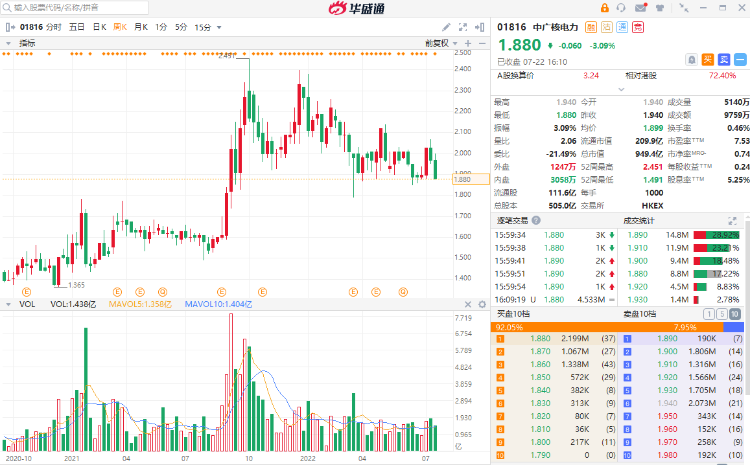The height and width of the screenshot is (465, 750).
Task: Click help icon next to 逐笔交易
Action: (536, 221)
